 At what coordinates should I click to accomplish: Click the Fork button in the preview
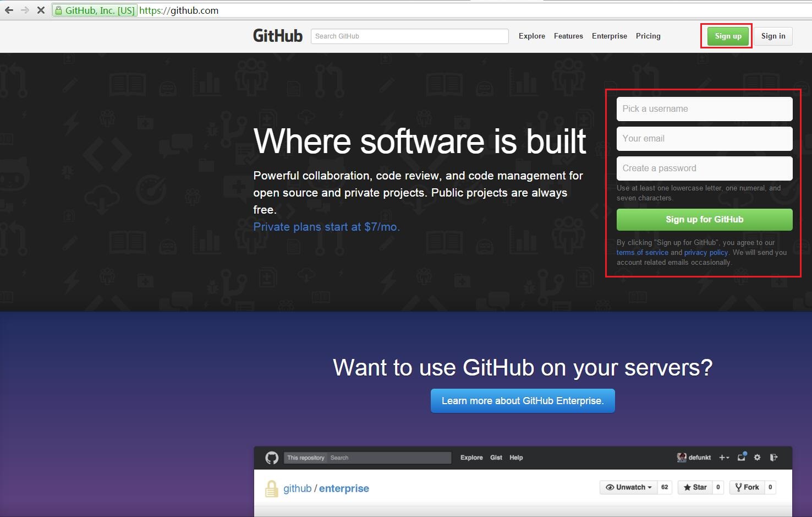click(747, 487)
